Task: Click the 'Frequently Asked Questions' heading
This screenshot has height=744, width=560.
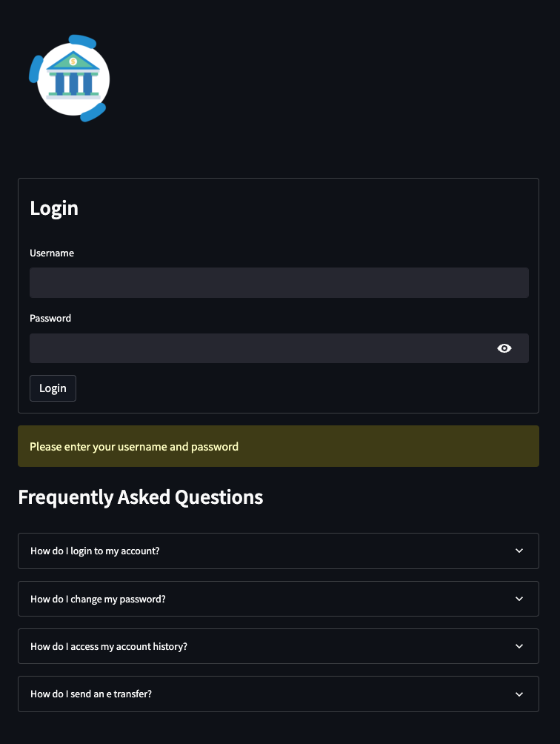Action: (x=140, y=497)
